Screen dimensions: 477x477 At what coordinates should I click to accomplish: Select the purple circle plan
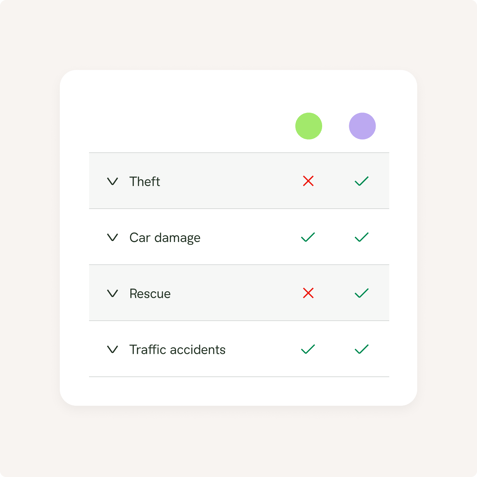click(x=362, y=126)
